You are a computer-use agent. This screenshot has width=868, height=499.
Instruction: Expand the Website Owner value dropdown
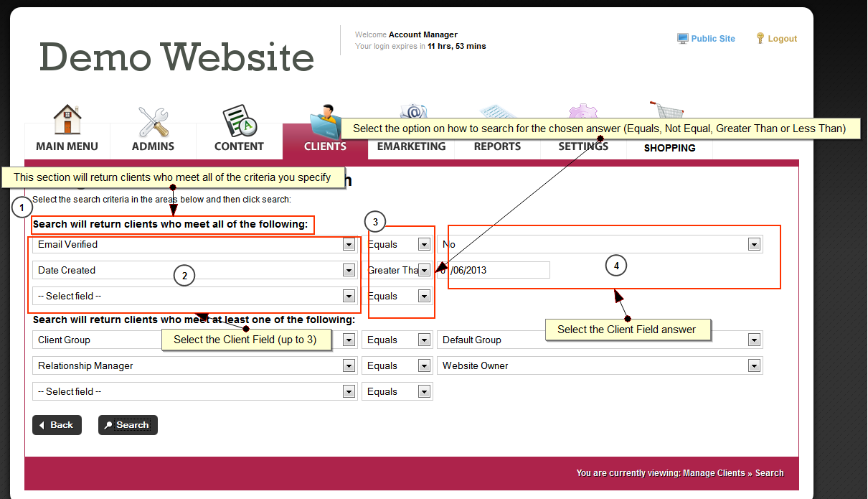pos(754,366)
